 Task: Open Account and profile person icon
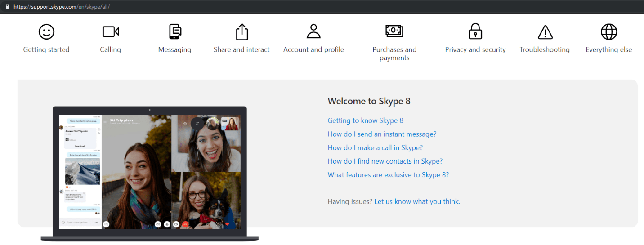tap(313, 31)
